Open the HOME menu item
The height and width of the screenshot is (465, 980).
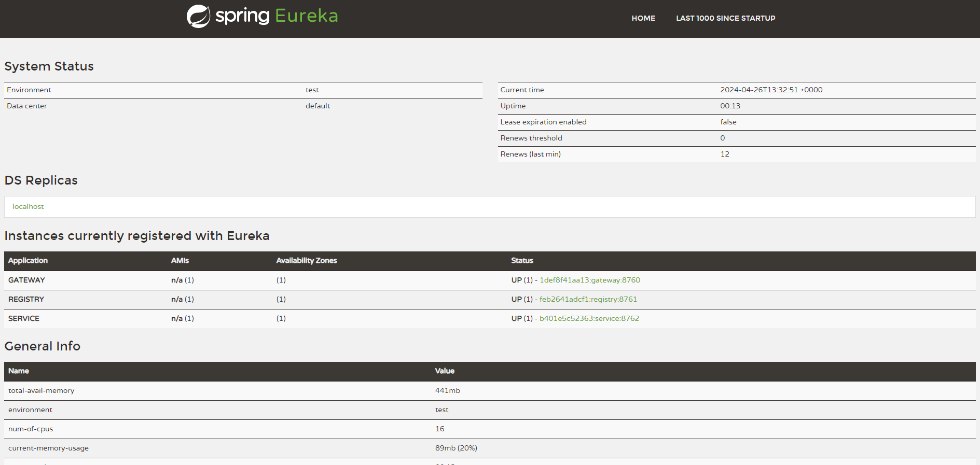coord(643,18)
